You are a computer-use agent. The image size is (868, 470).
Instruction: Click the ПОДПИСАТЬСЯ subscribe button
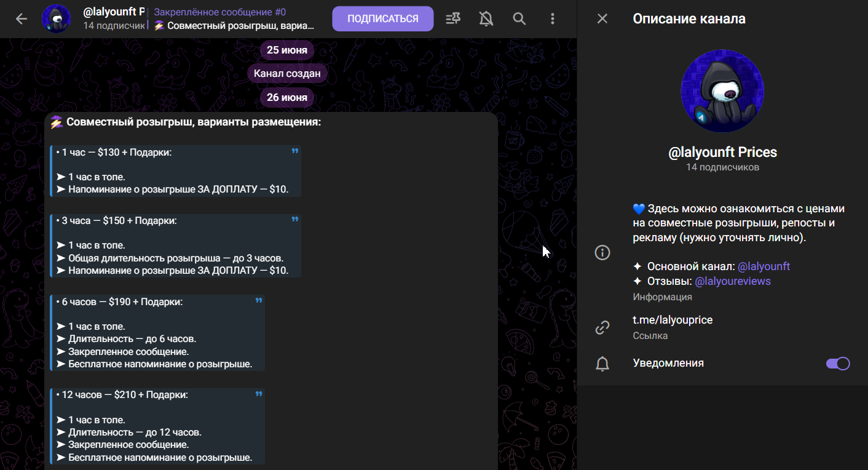[383, 19]
